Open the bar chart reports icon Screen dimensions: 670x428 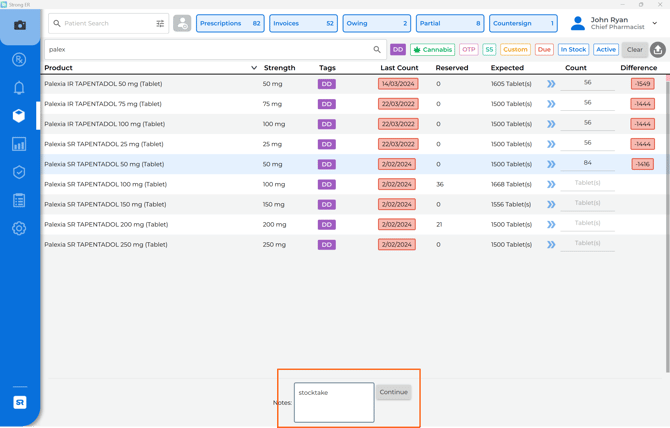click(19, 144)
